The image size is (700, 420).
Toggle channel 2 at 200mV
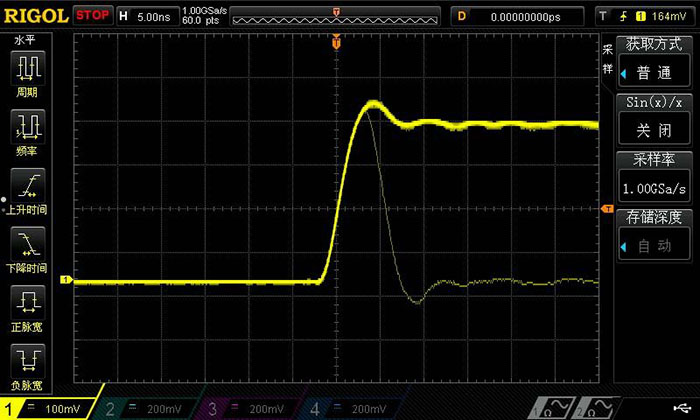click(x=150, y=408)
